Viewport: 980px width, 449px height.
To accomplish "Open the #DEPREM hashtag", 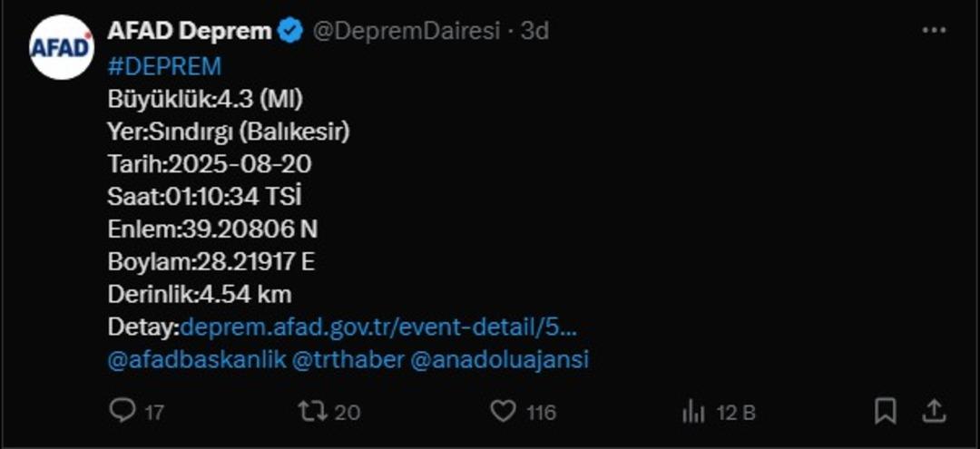I will pyautogui.click(x=164, y=66).
